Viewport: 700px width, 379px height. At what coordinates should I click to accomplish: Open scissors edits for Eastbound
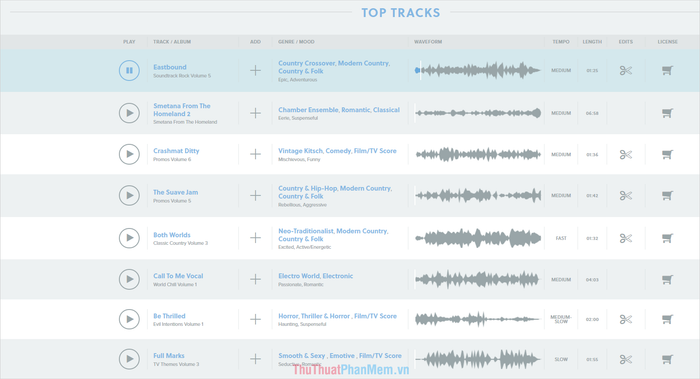click(x=625, y=71)
